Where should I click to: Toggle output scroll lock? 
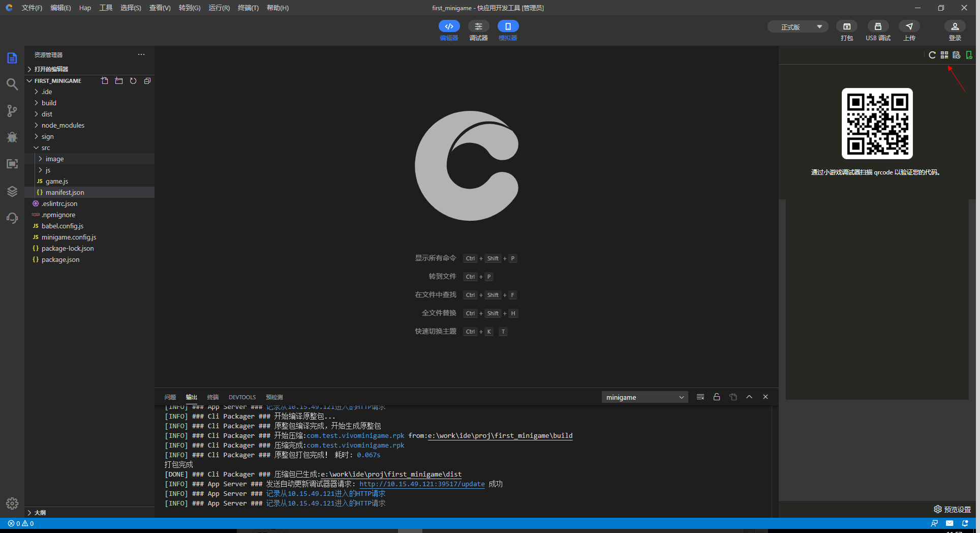click(x=717, y=397)
